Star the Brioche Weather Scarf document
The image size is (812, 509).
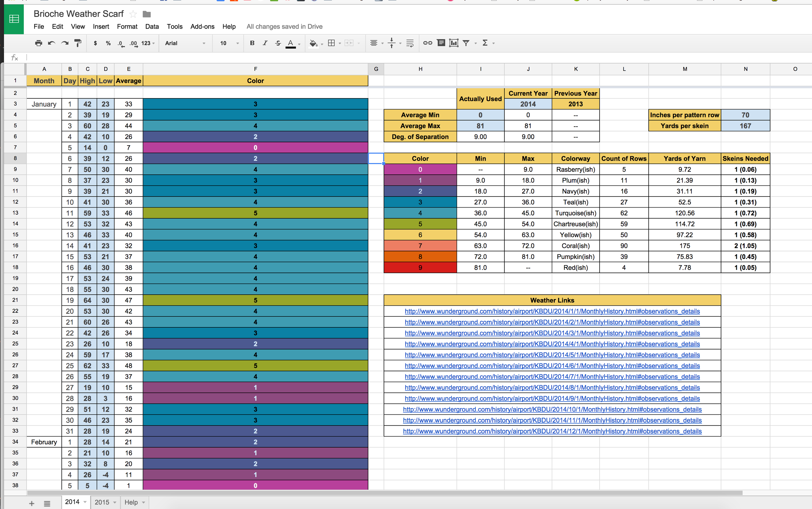click(133, 14)
